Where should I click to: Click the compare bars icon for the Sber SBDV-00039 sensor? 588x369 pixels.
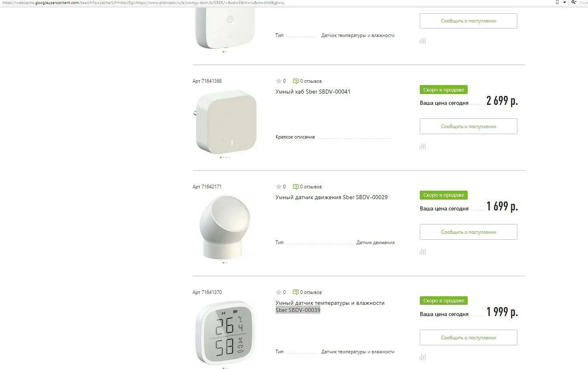tap(423, 357)
